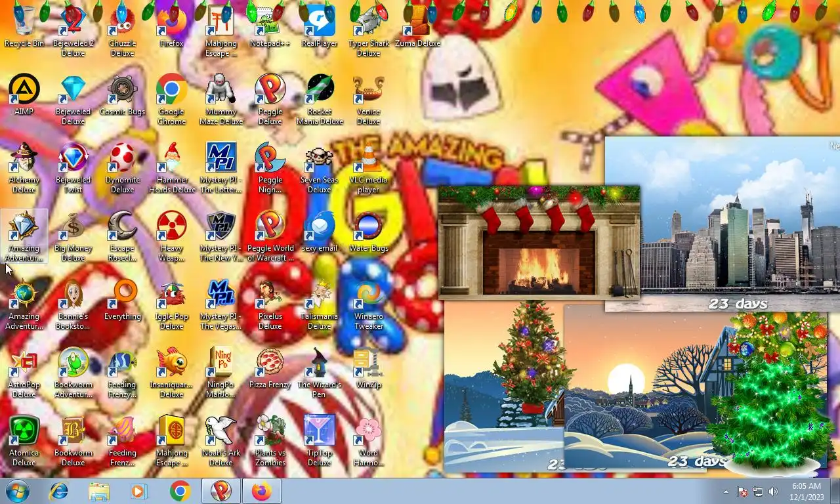Open Windows Explorer from the taskbar
The width and height of the screenshot is (840, 504).
99,491
